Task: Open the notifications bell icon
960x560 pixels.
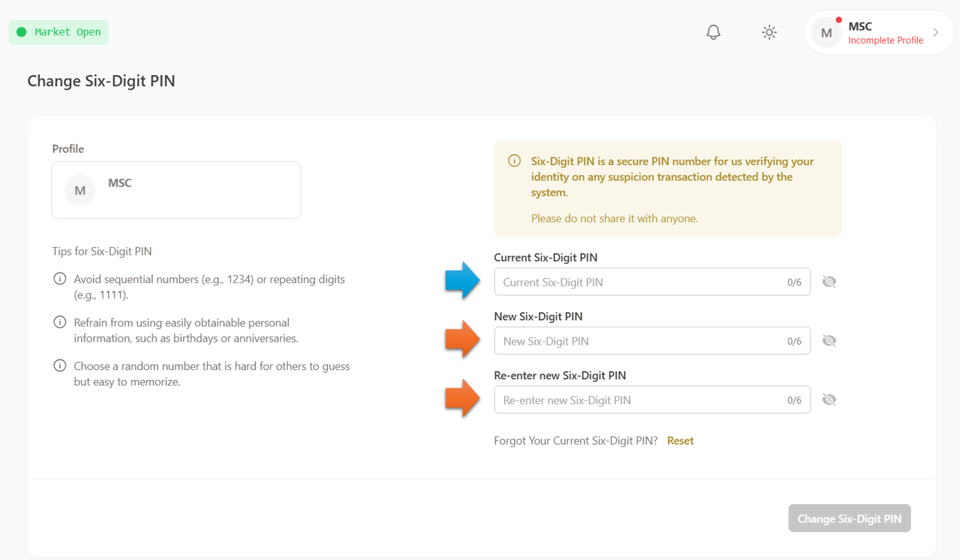Action: point(713,32)
